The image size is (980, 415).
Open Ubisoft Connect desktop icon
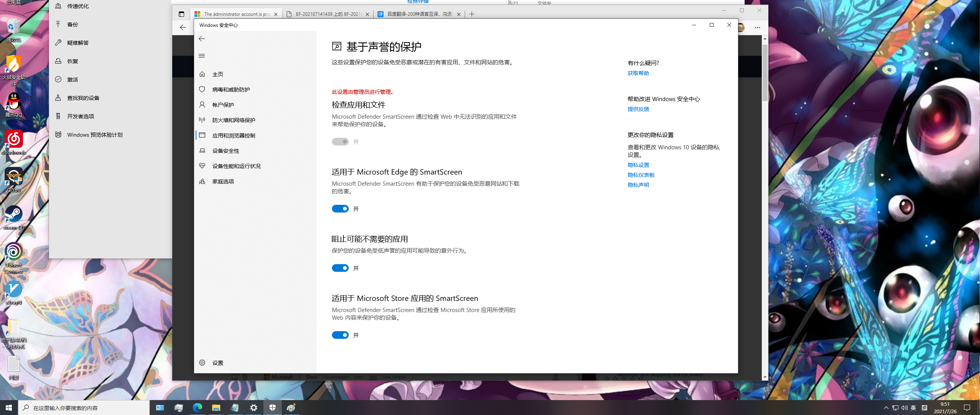tap(14, 258)
